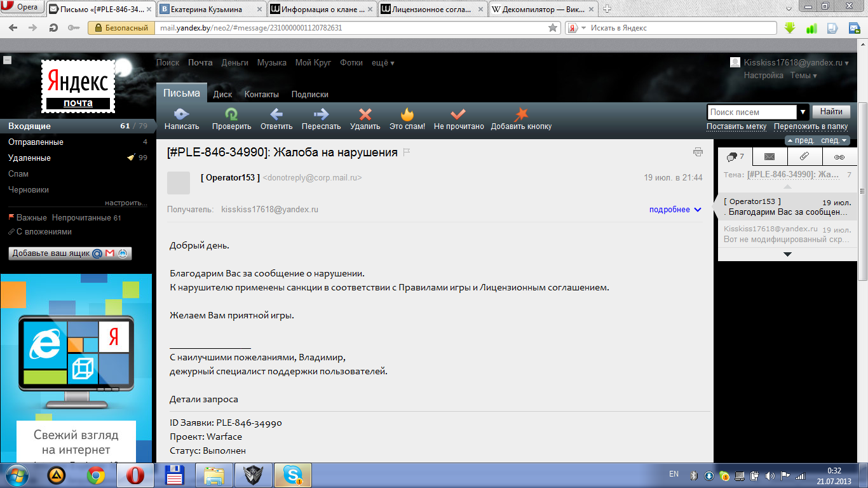The width and height of the screenshot is (868, 488).
Task: Open the Opera main menu button
Action: coord(22,8)
